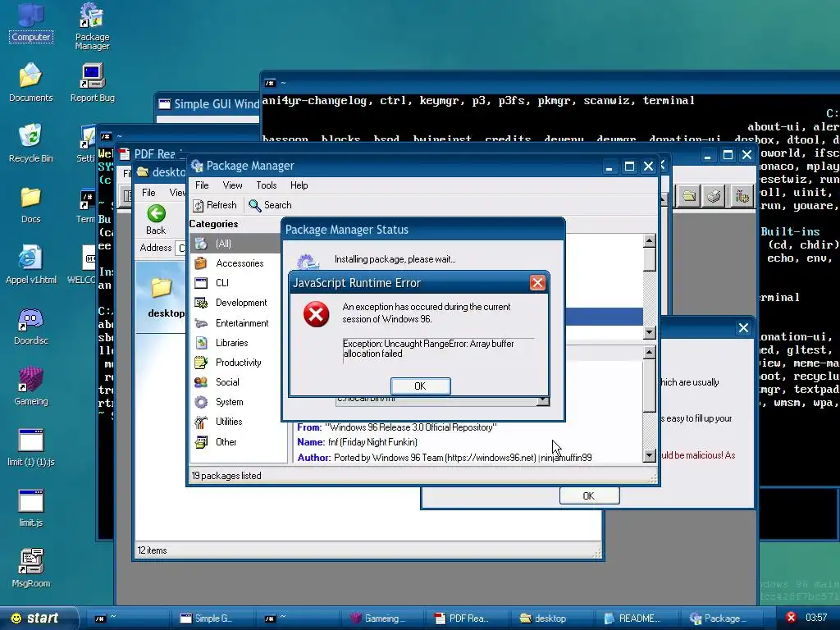Click OK in the warning dialog behind

[x=589, y=496]
